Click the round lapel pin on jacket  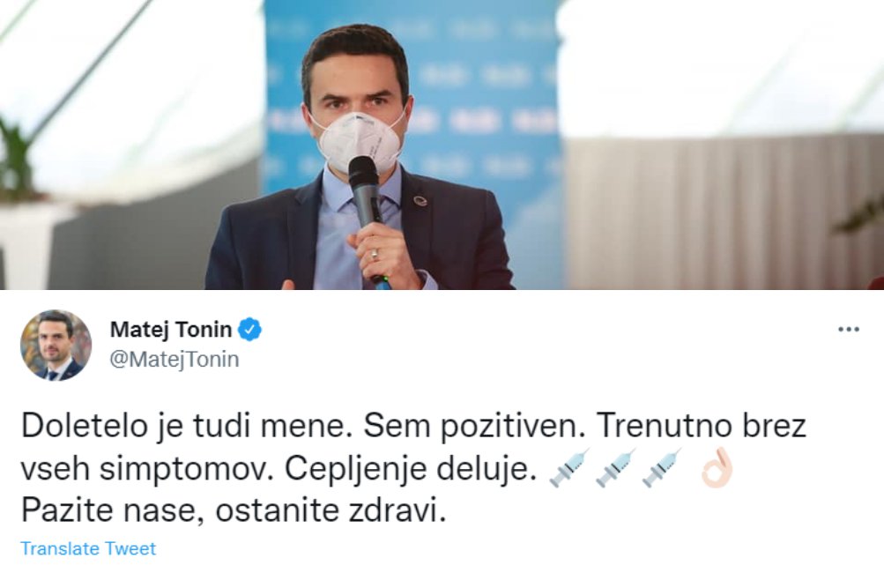tap(420, 201)
